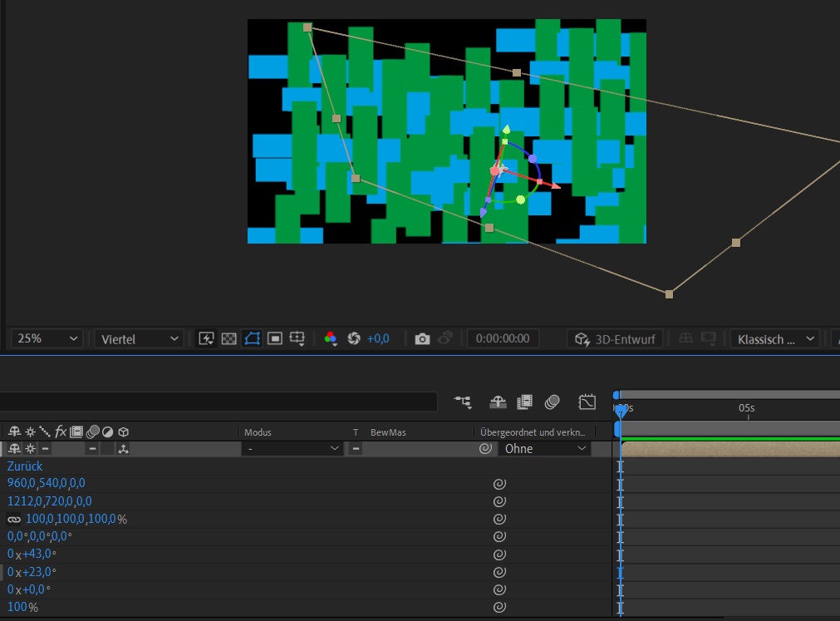The width and height of the screenshot is (840, 621).
Task: Click the Frame Blending column header icon
Action: [x=76, y=431]
